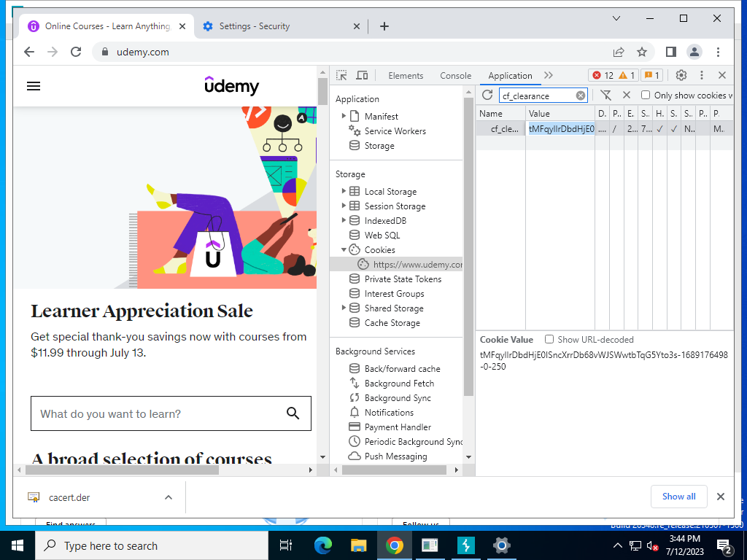Screen dimensions: 747x560
Task: Open Cache Storage
Action: click(x=392, y=323)
